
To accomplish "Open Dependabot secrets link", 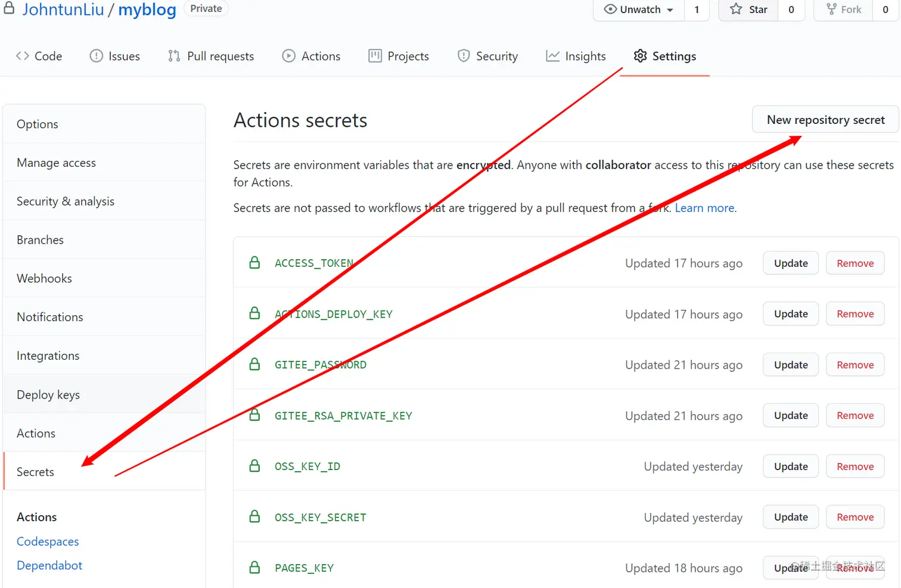I will pos(49,565).
